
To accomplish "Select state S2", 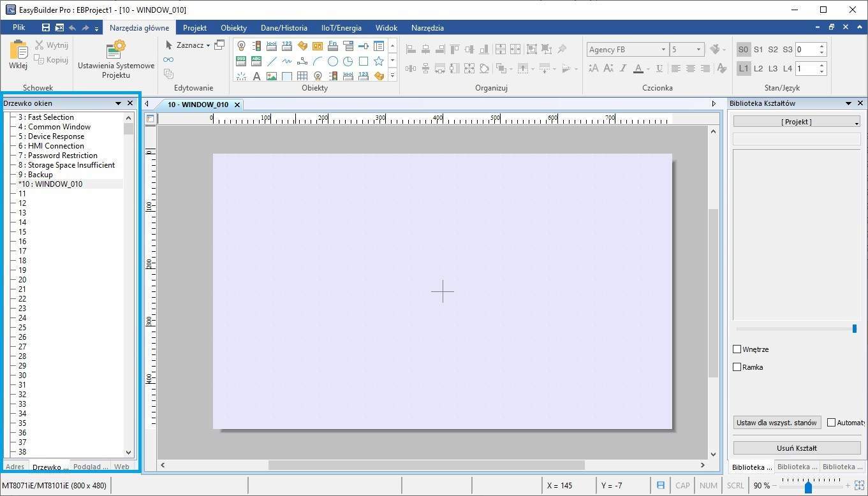I will coord(773,49).
